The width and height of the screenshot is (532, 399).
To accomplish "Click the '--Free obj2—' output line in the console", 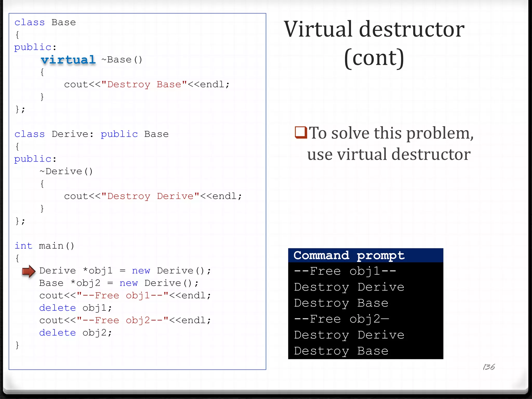I will point(341,319).
